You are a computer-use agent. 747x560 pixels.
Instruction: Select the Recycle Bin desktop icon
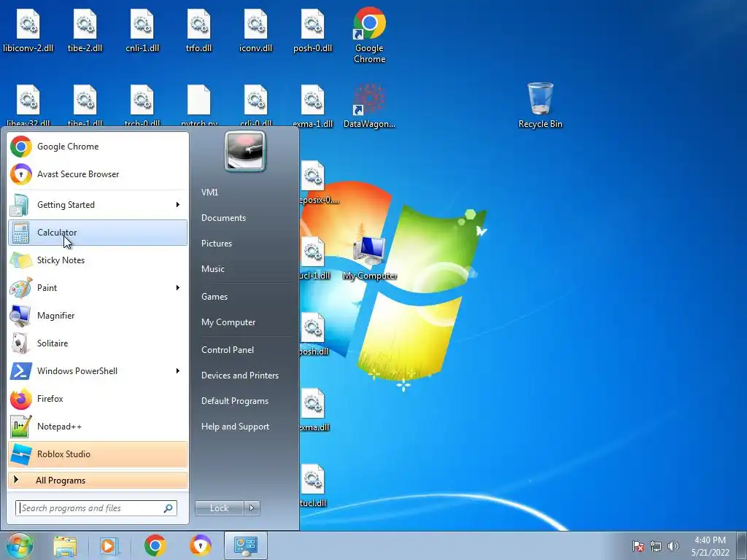541,105
